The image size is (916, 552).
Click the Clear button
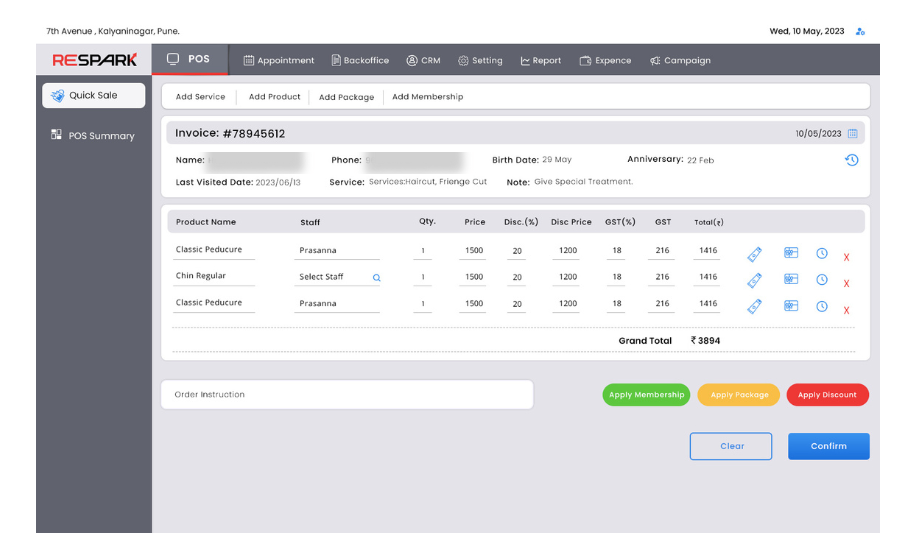pyautogui.click(x=731, y=446)
